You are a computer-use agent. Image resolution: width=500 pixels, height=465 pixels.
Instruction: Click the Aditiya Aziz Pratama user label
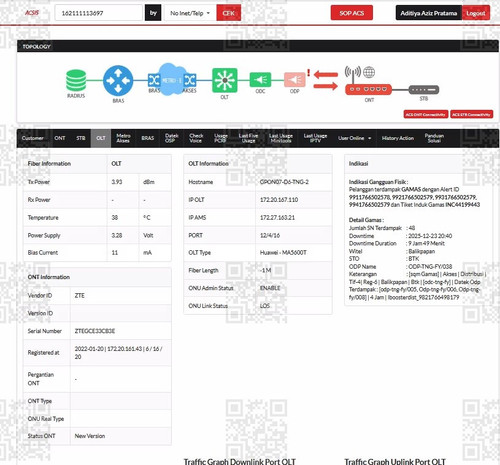click(429, 13)
